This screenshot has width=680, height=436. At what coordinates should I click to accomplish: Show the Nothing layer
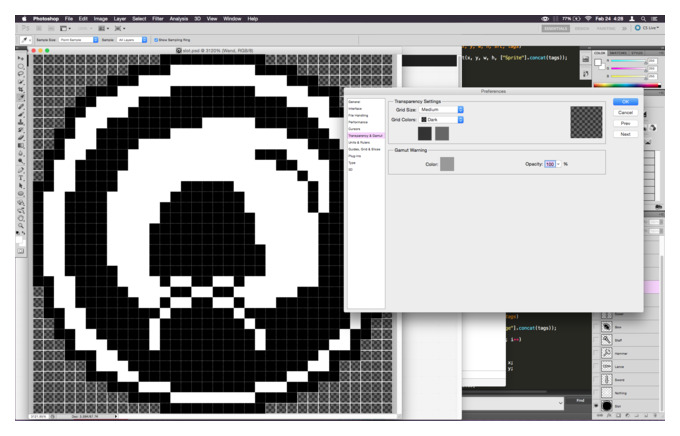click(x=596, y=393)
